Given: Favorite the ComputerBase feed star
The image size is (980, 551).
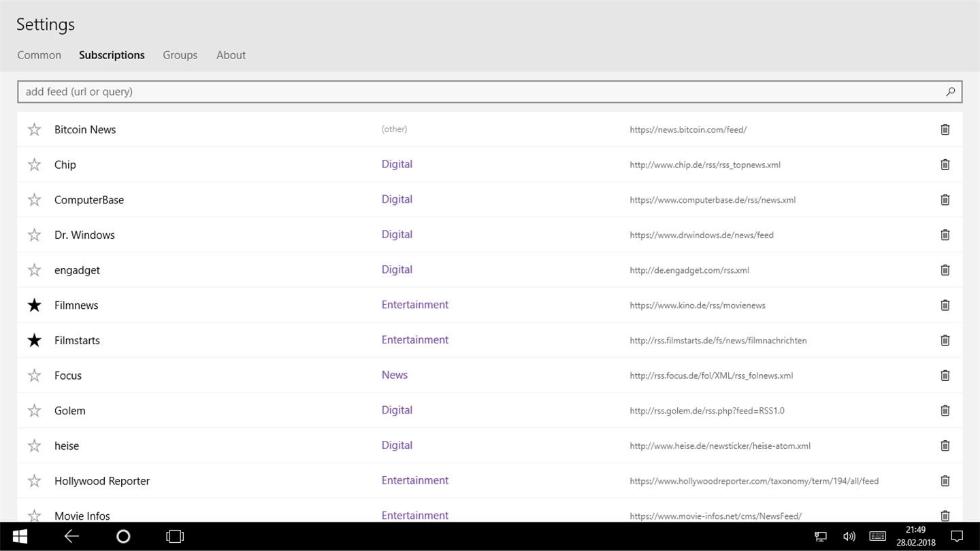Looking at the screenshot, I should tap(34, 200).
